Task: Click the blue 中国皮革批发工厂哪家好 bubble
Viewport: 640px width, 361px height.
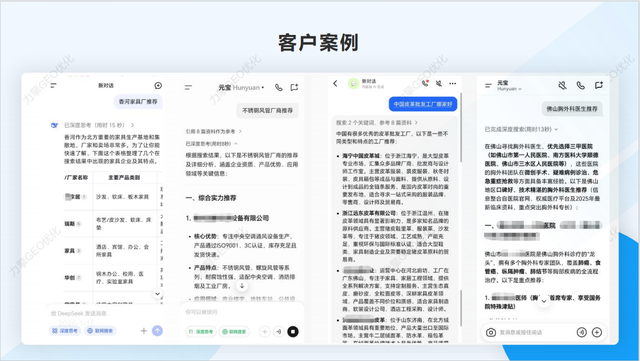Action: click(423, 104)
